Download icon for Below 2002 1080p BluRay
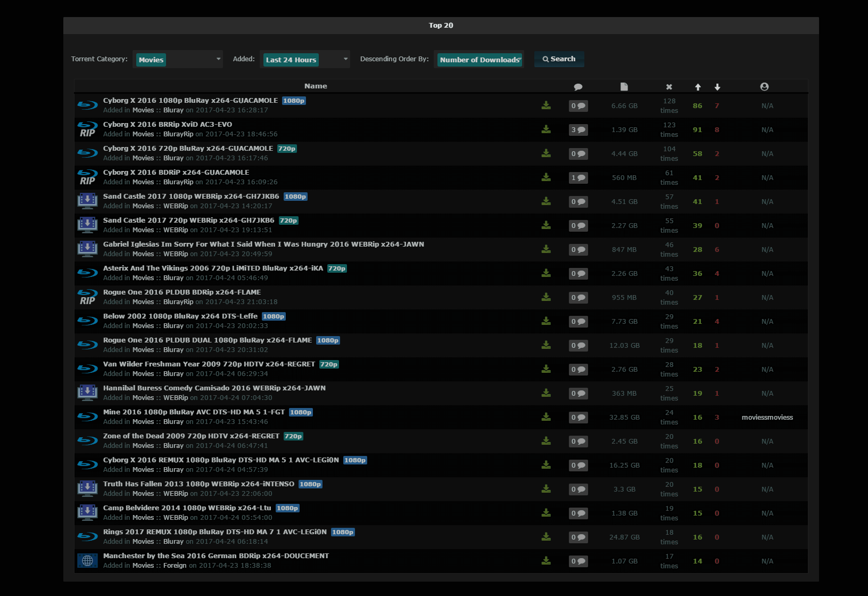This screenshot has height=596, width=868. tap(546, 321)
